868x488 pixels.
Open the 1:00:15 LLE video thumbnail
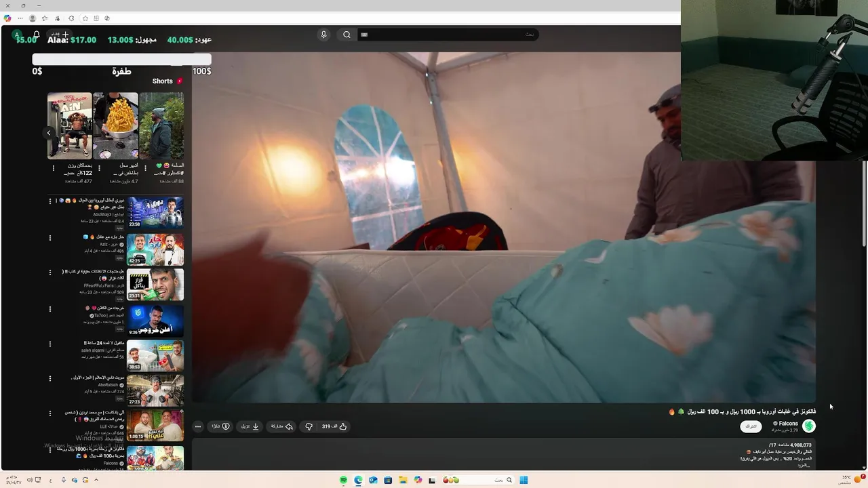point(155,426)
